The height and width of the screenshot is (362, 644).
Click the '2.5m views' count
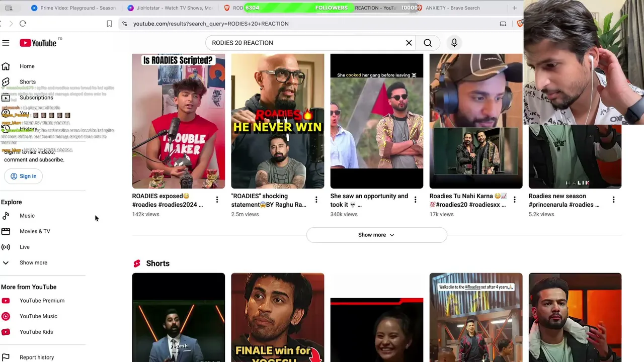[245, 214]
